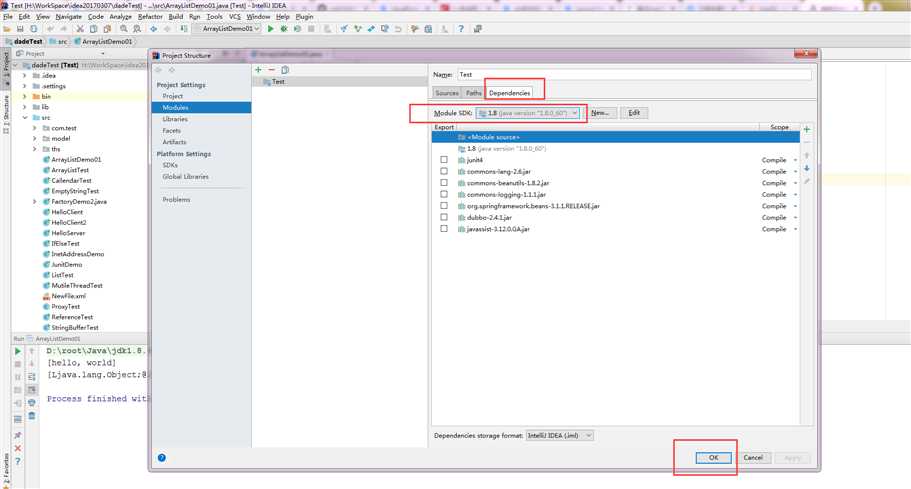The image size is (911, 489).
Task: Open scope dropdown for junit4
Action: [x=795, y=160]
